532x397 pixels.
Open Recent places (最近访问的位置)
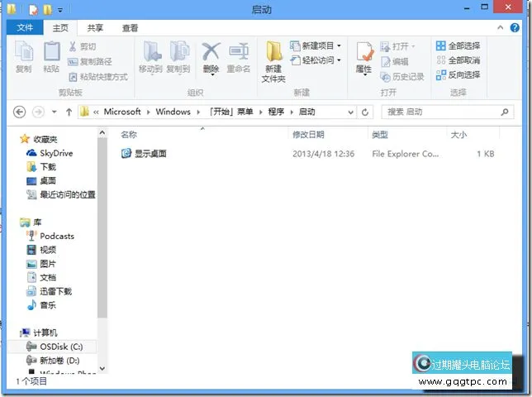(x=61, y=194)
